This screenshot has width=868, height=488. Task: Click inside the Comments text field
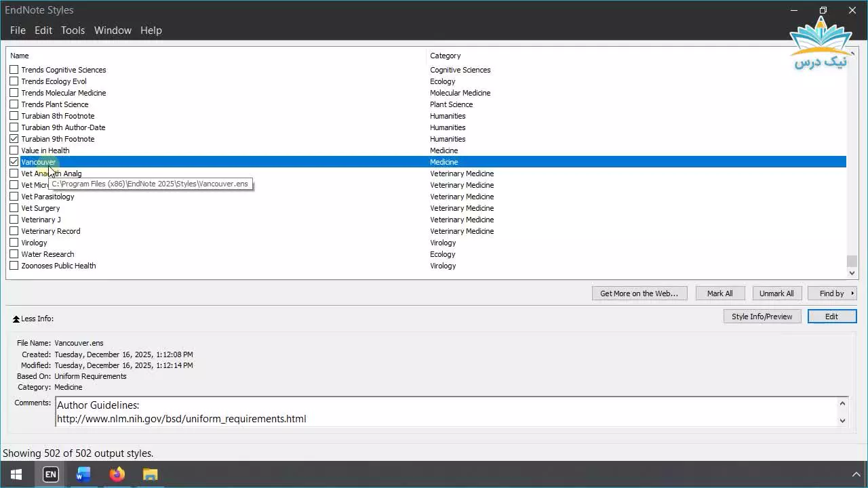[446, 412]
